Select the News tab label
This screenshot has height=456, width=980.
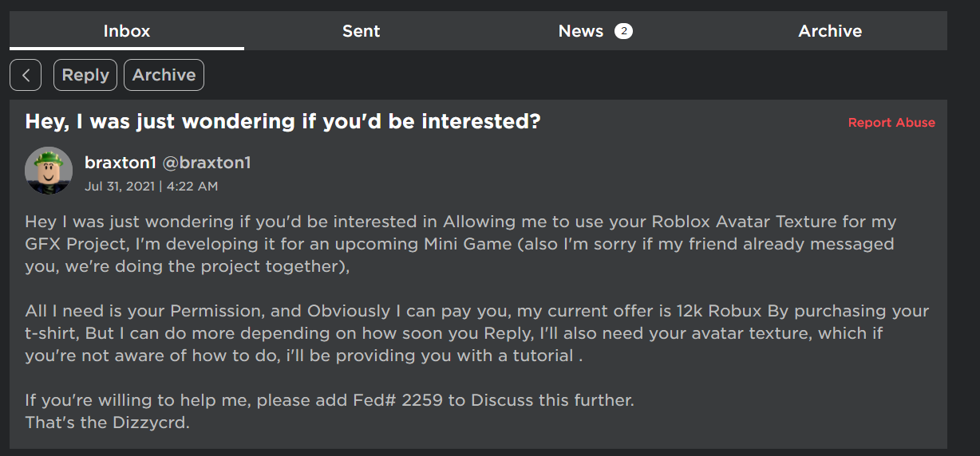click(x=580, y=31)
